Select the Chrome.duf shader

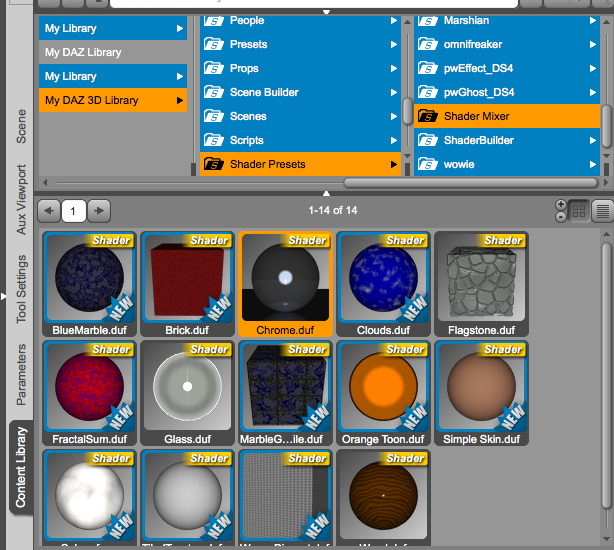click(285, 284)
